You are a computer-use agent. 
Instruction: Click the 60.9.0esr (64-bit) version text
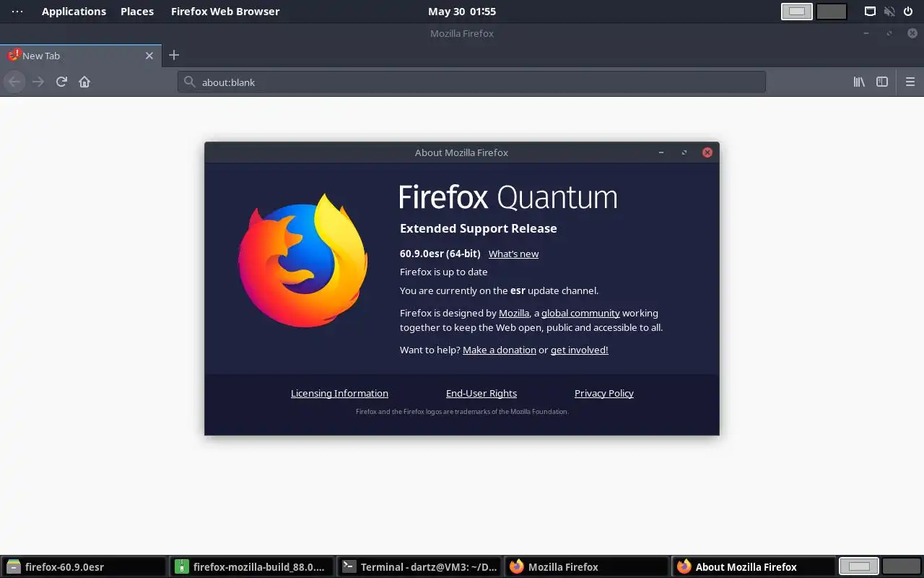(440, 254)
